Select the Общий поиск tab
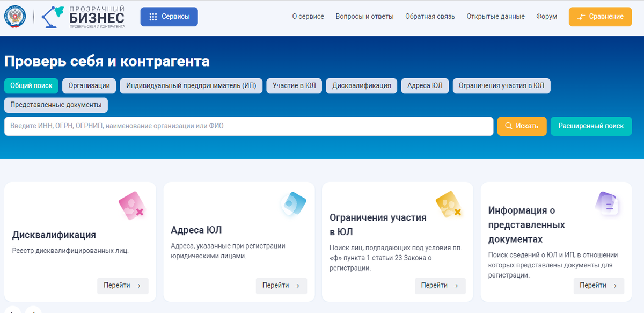The width and height of the screenshot is (644, 313). (31, 86)
